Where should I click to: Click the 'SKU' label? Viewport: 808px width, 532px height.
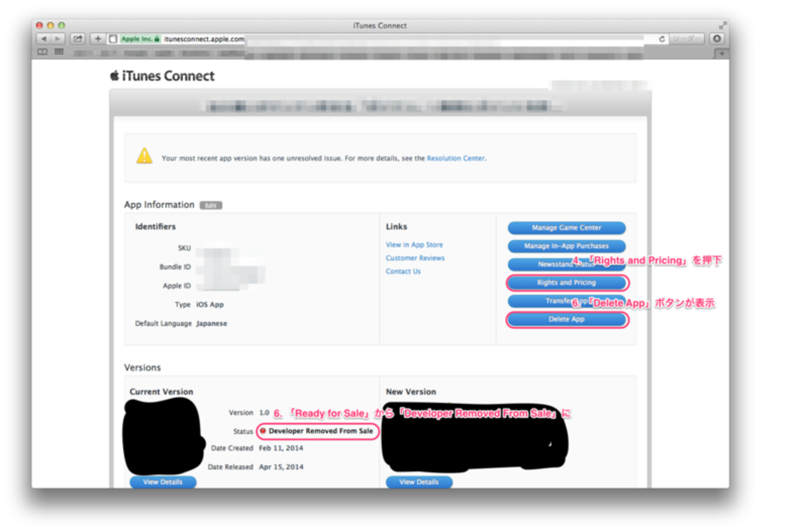(184, 249)
